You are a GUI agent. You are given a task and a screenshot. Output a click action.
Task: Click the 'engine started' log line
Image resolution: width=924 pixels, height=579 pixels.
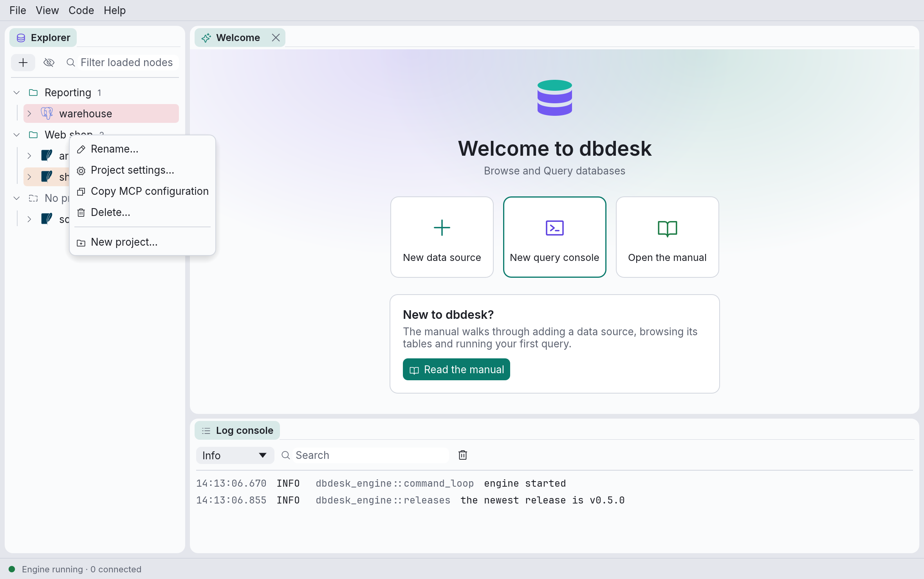pyautogui.click(x=554, y=484)
